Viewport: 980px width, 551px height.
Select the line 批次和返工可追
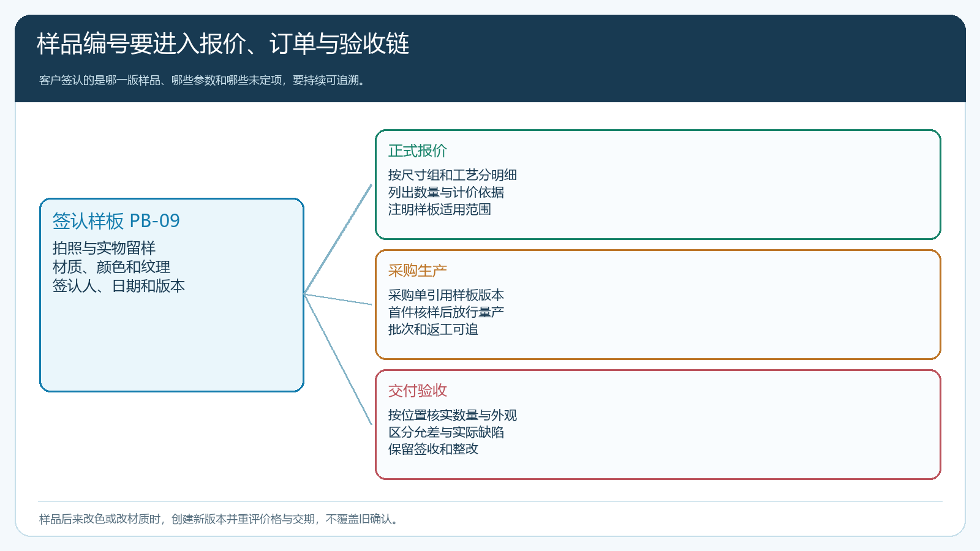tap(433, 329)
